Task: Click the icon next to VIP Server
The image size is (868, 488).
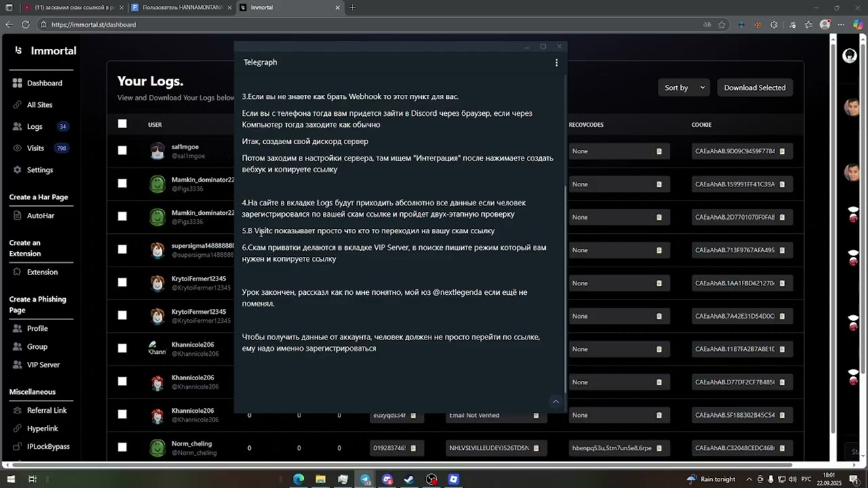Action: 18,365
